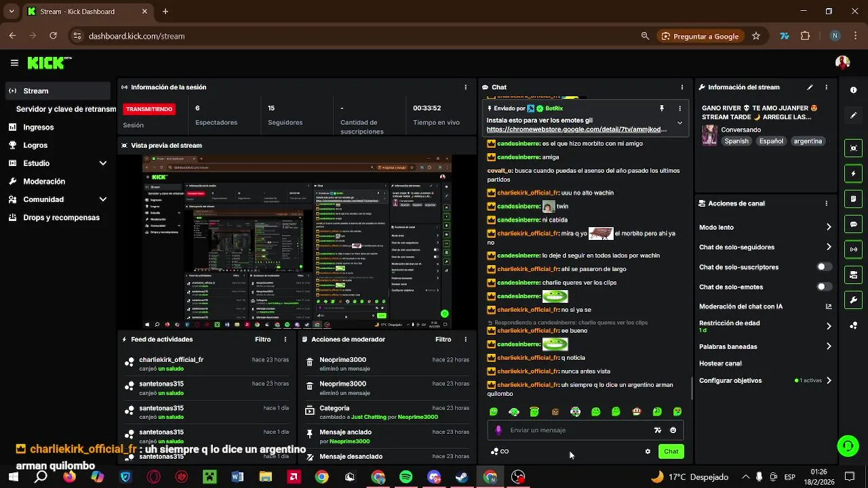The height and width of the screenshot is (488, 868).
Task: Click Hostear canal
Action: [720, 363]
